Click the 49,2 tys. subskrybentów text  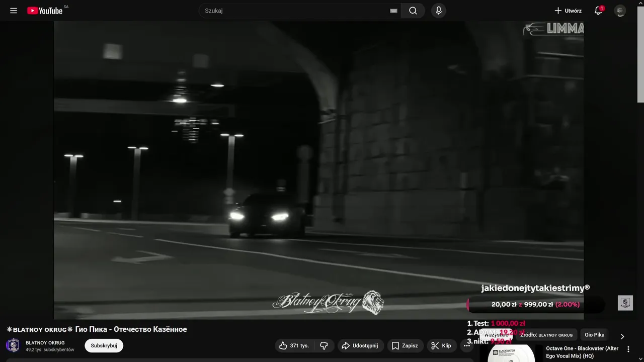pyautogui.click(x=50, y=349)
